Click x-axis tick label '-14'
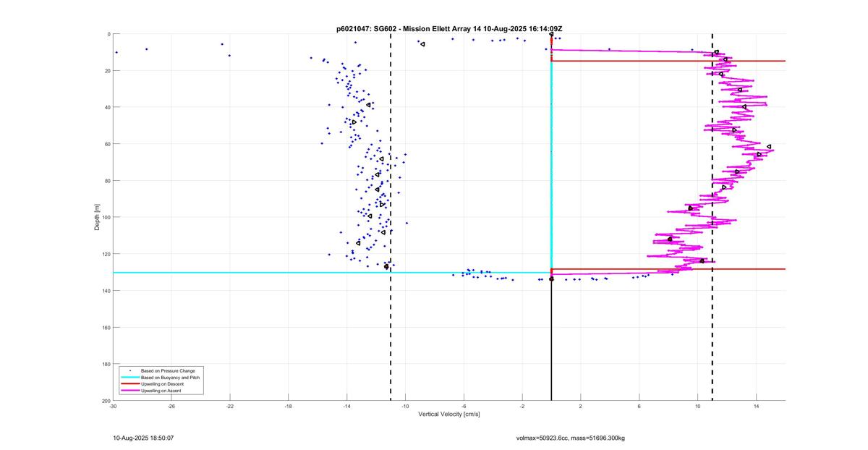Viewport: 868px width, 450px height. tap(346, 406)
